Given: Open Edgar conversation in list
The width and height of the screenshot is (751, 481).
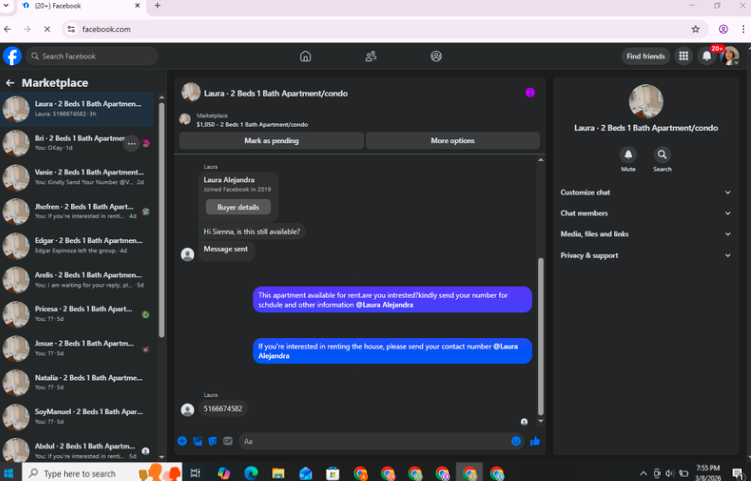Looking at the screenshot, I should point(78,246).
